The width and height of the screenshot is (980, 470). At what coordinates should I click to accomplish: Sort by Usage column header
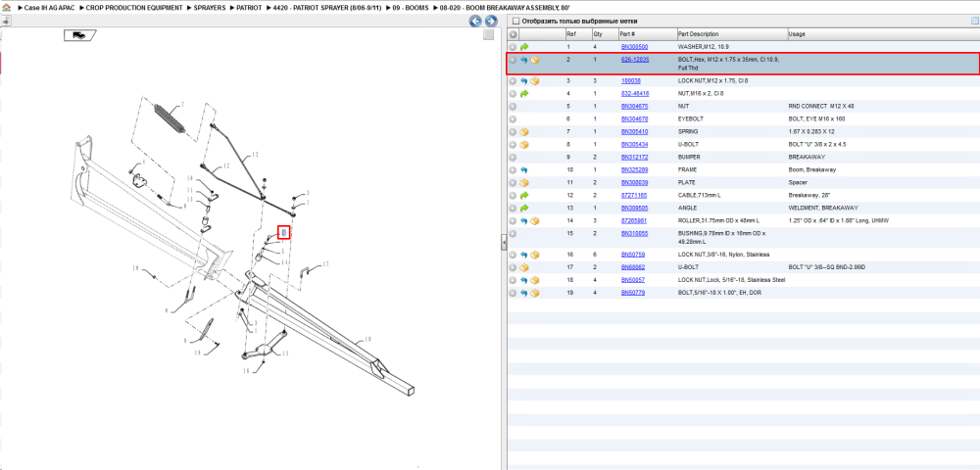coord(883,33)
